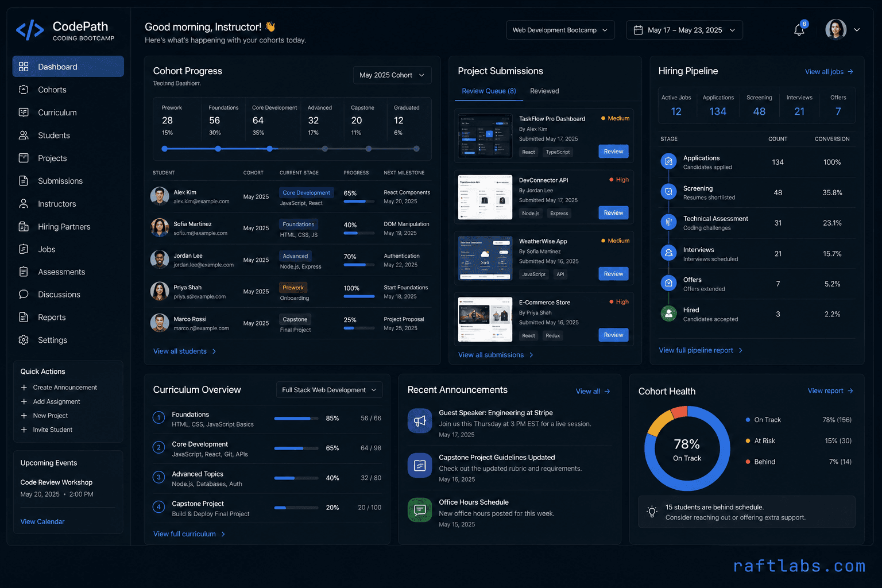Screen dimensions: 882x588
Task: Click Sofia Martinez's avatar in student table
Action: pyautogui.click(x=160, y=227)
